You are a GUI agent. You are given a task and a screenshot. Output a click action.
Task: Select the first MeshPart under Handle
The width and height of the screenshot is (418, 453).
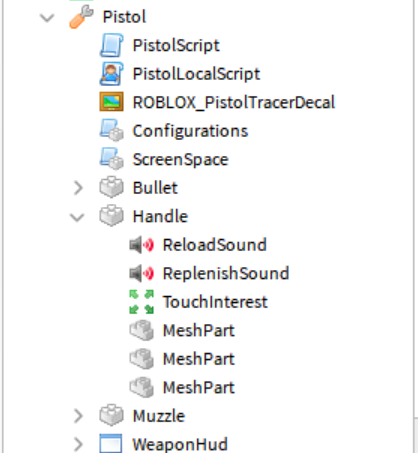tap(199, 331)
